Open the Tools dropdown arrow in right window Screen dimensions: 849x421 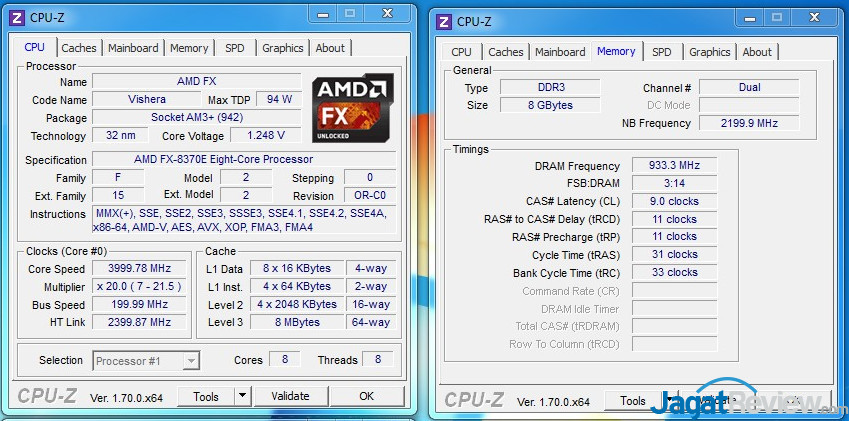[x=669, y=400]
